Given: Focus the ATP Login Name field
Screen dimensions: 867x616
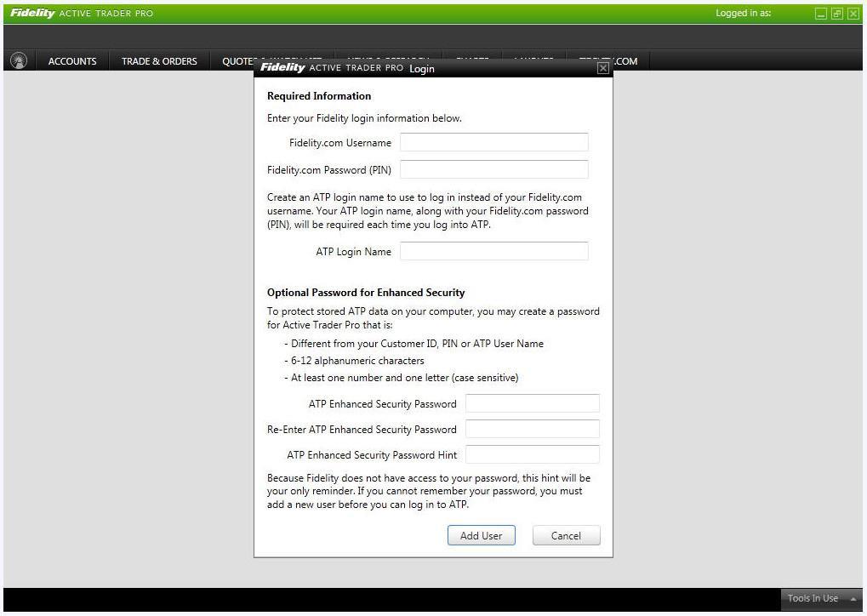Looking at the screenshot, I should point(493,251).
